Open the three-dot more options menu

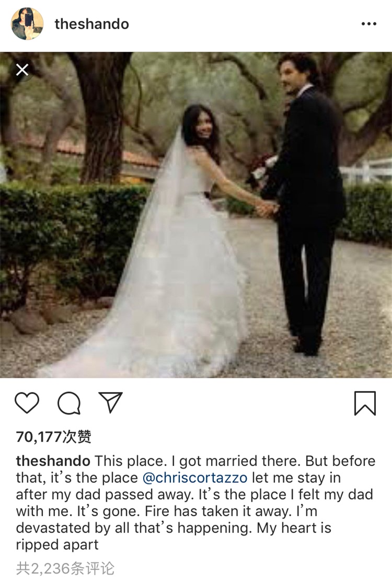[369, 24]
